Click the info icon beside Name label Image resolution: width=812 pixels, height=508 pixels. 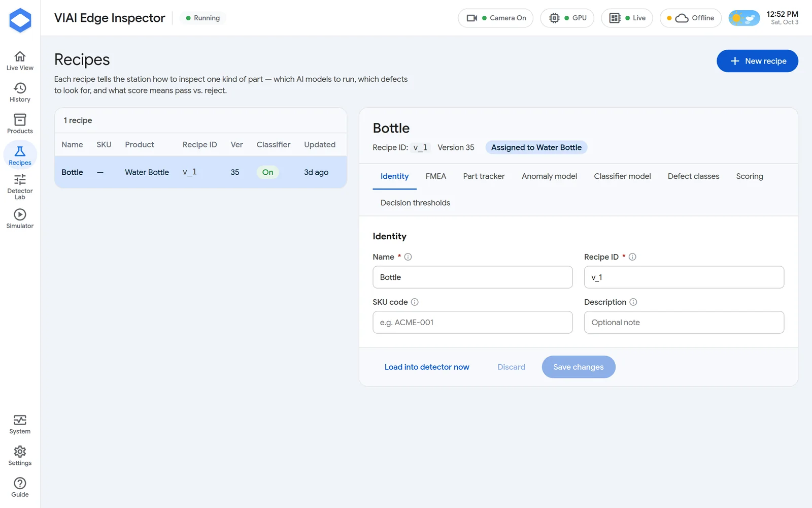click(408, 257)
